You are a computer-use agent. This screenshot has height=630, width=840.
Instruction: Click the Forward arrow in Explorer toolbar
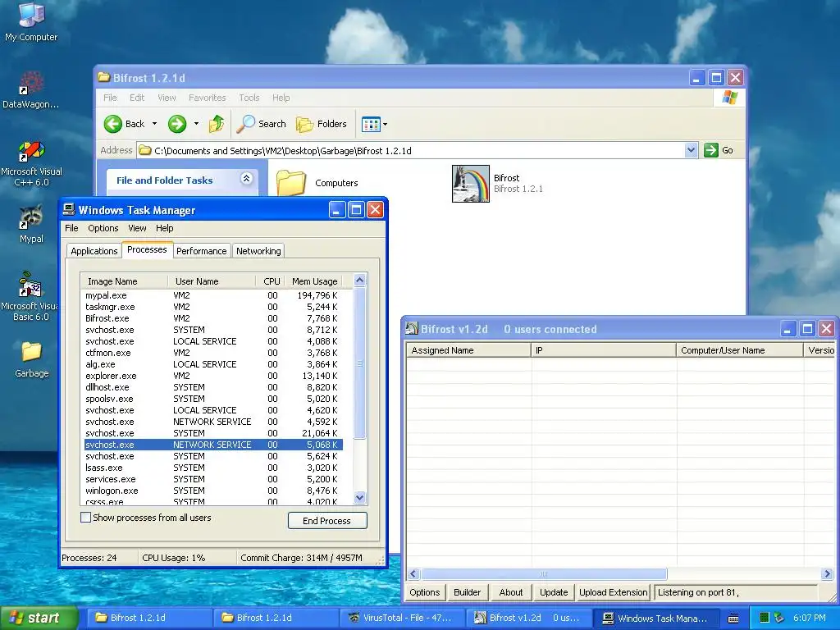(x=177, y=124)
